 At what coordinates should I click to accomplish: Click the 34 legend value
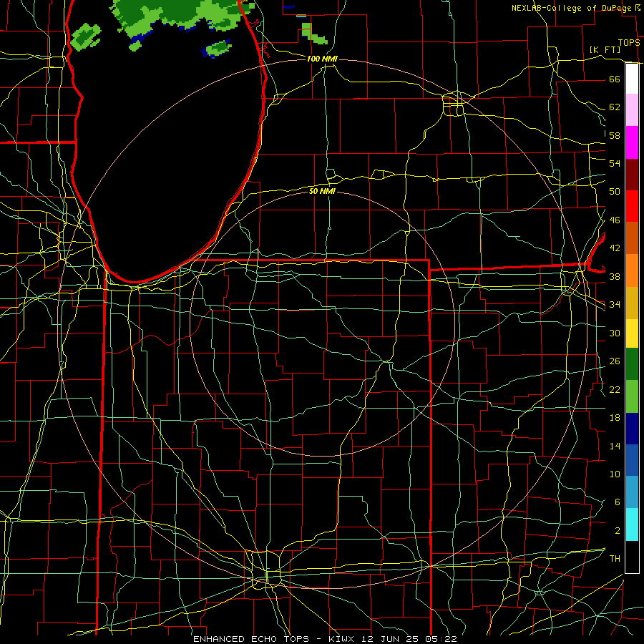(x=615, y=305)
